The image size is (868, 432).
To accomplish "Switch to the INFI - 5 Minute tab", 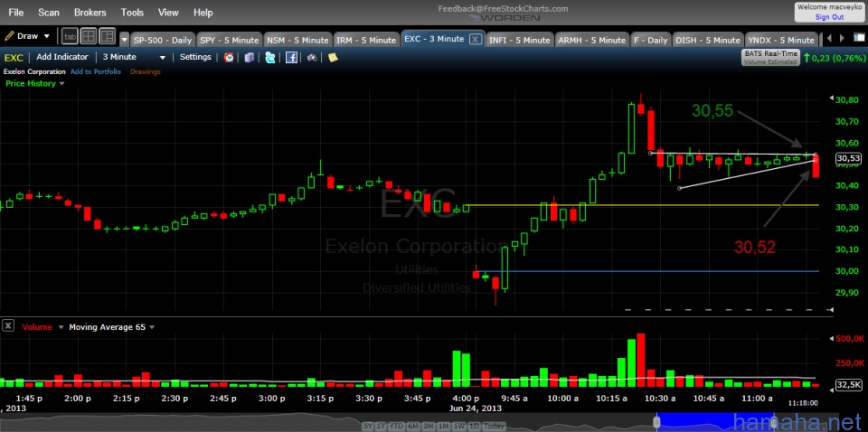I will coord(519,40).
